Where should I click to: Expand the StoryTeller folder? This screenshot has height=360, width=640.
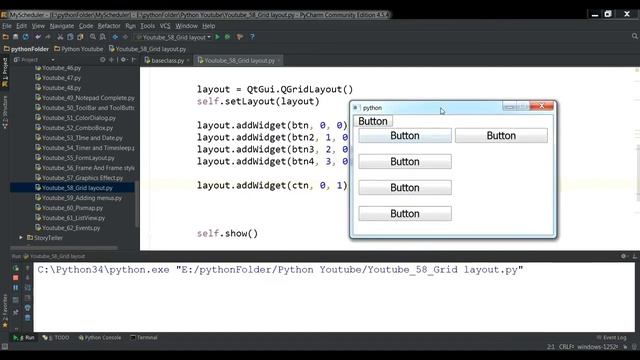point(21,238)
